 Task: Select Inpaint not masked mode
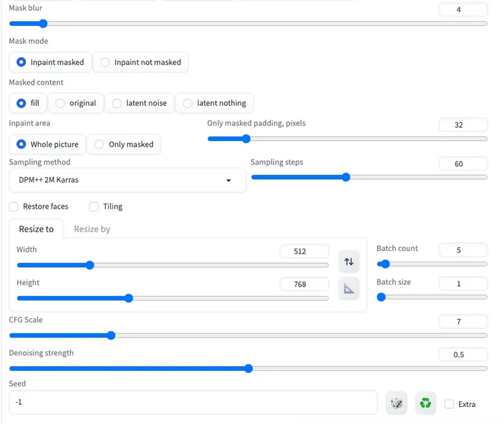tap(140, 62)
